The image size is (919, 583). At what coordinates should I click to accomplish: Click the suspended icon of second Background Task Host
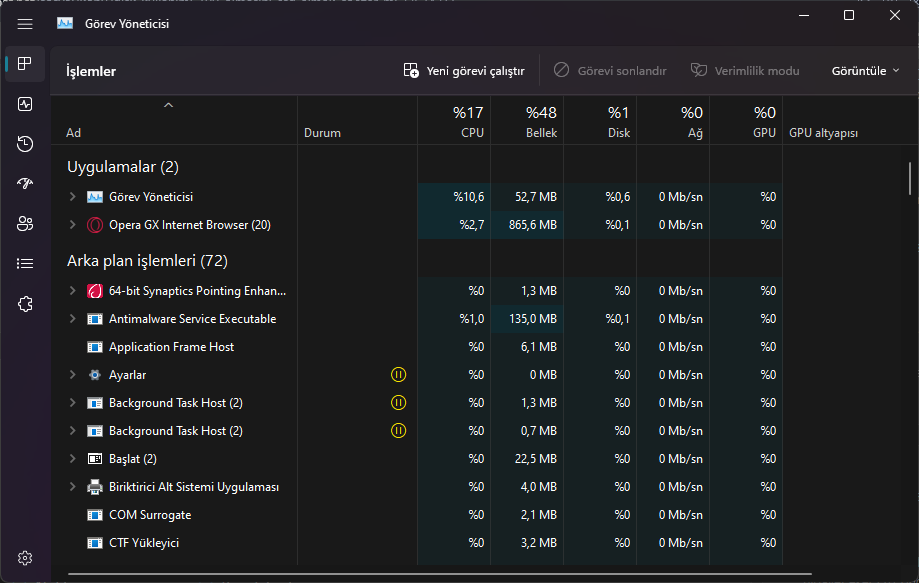pyautogui.click(x=399, y=431)
